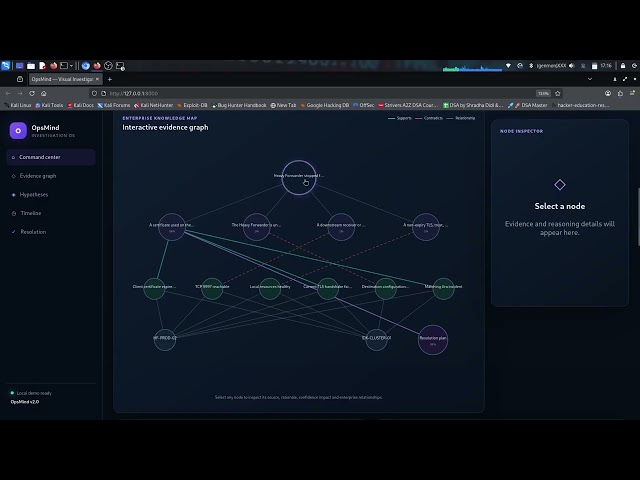The image size is (640, 480).
Task: Click the Relationship legend entry
Action: (x=461, y=118)
